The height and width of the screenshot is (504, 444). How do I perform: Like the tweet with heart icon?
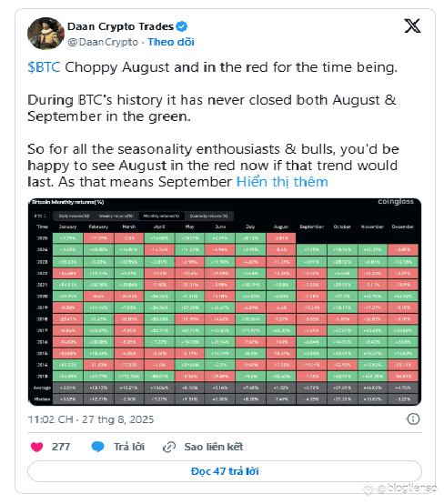pos(36,447)
